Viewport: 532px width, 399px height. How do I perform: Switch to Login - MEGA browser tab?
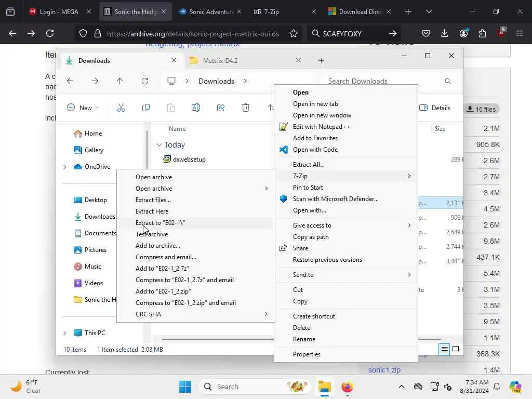[59, 11]
